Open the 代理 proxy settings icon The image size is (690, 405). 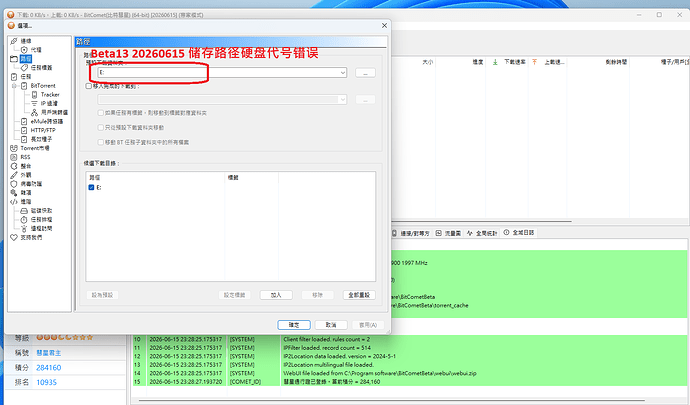point(24,50)
